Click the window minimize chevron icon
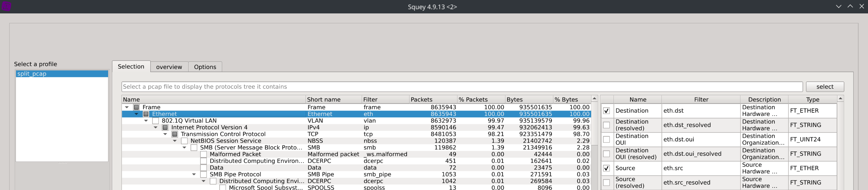The height and width of the screenshot is (190, 868). click(838, 6)
